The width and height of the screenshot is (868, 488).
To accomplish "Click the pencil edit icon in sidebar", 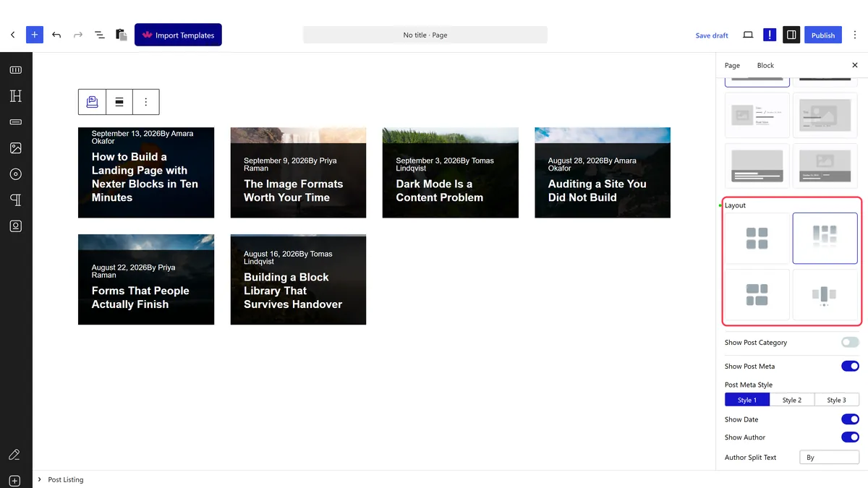I will [x=14, y=455].
